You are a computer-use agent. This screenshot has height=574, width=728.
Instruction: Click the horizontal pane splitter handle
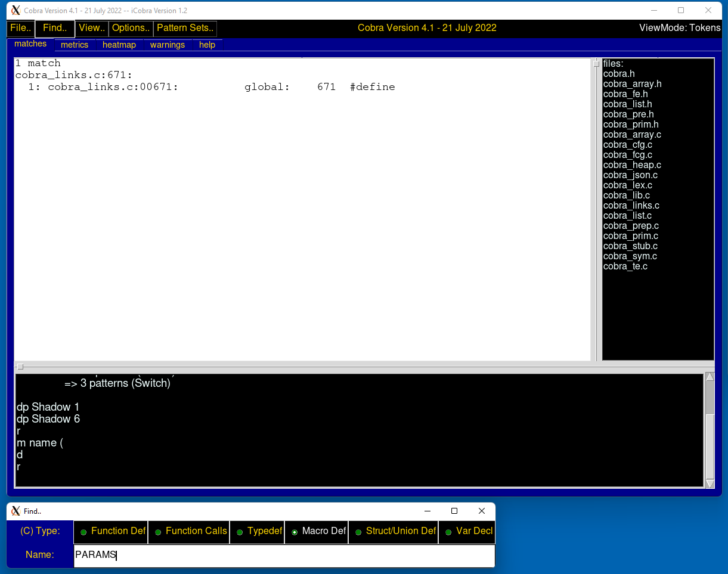pyautogui.click(x=20, y=367)
